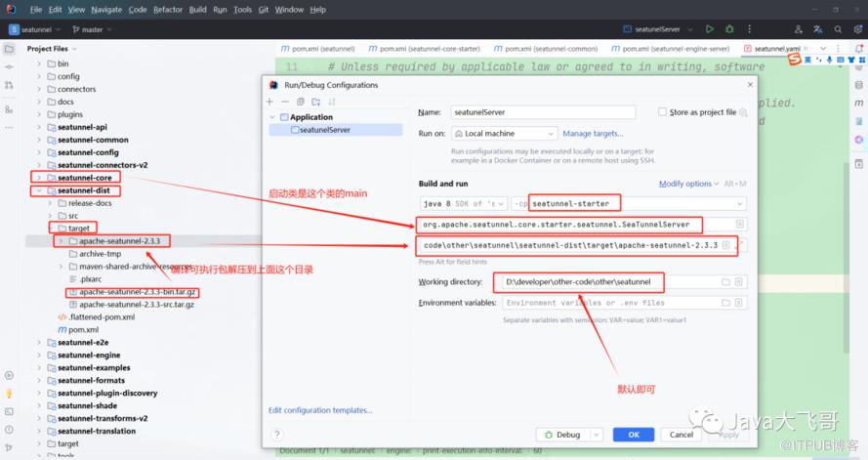Click the Debug bug icon in main toolbar

729,29
